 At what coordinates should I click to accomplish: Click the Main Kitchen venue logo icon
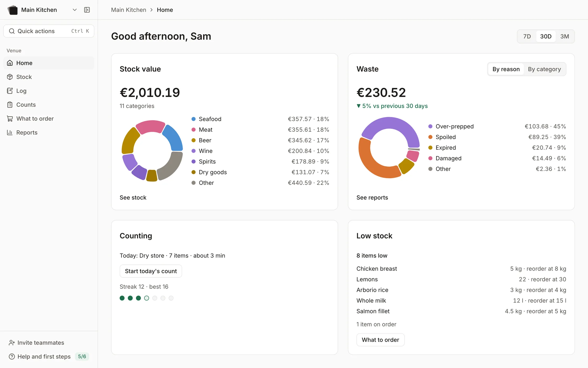coord(12,10)
